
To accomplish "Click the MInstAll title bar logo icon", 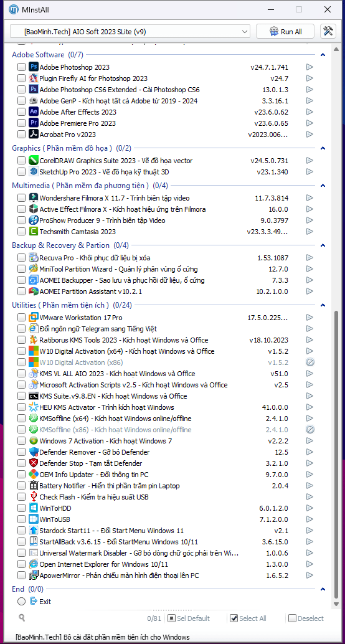I will 14,9.
